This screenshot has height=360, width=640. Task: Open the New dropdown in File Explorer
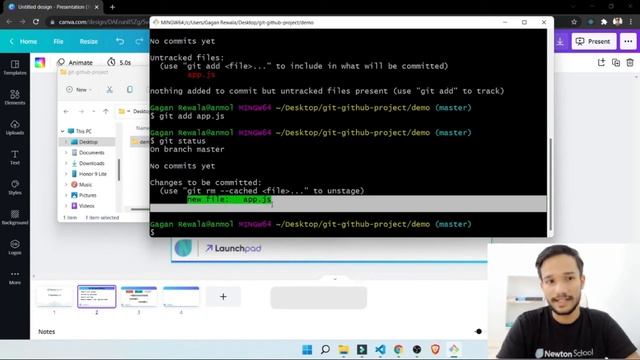(78, 89)
